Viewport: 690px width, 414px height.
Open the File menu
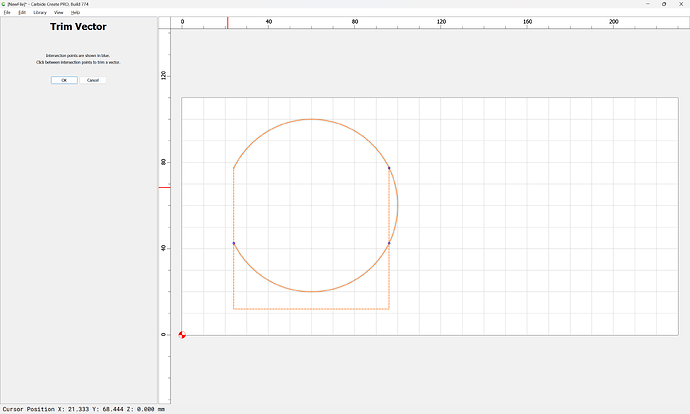(7, 12)
